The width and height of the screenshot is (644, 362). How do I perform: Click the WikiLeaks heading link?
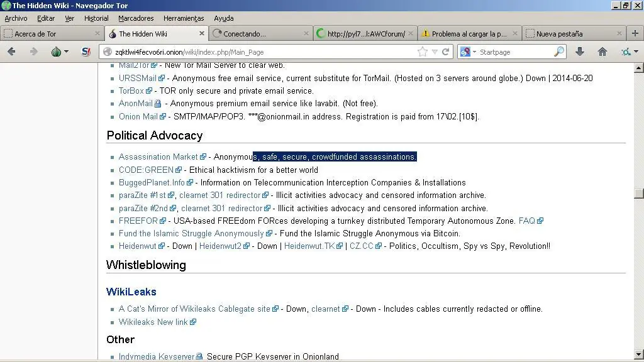131,292
